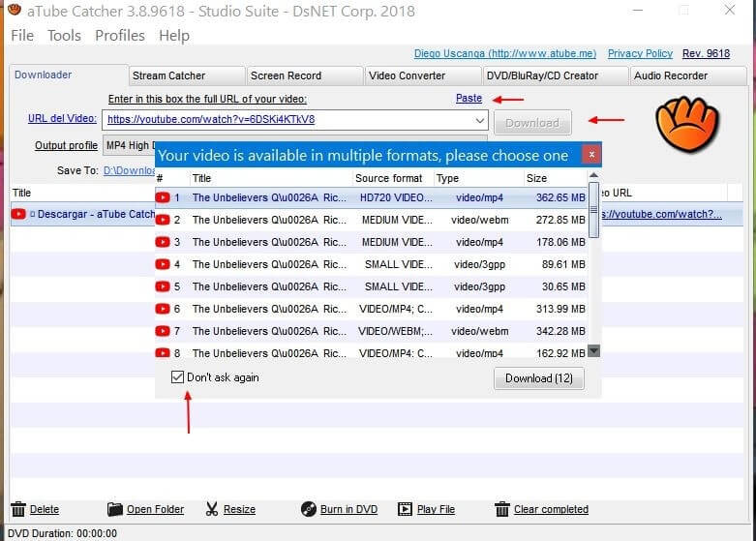Sort by the Size column header

[556, 178]
